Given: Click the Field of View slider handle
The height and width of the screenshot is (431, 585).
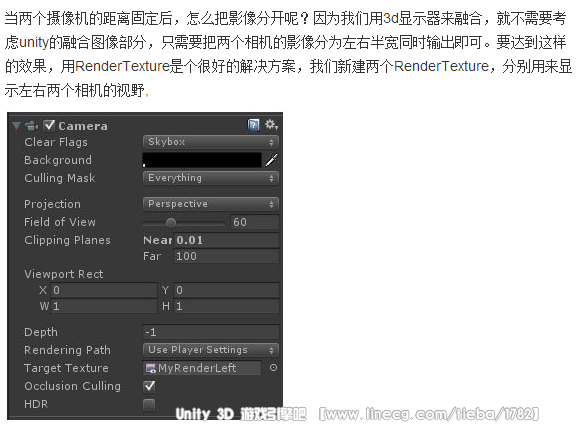Looking at the screenshot, I should (x=171, y=223).
